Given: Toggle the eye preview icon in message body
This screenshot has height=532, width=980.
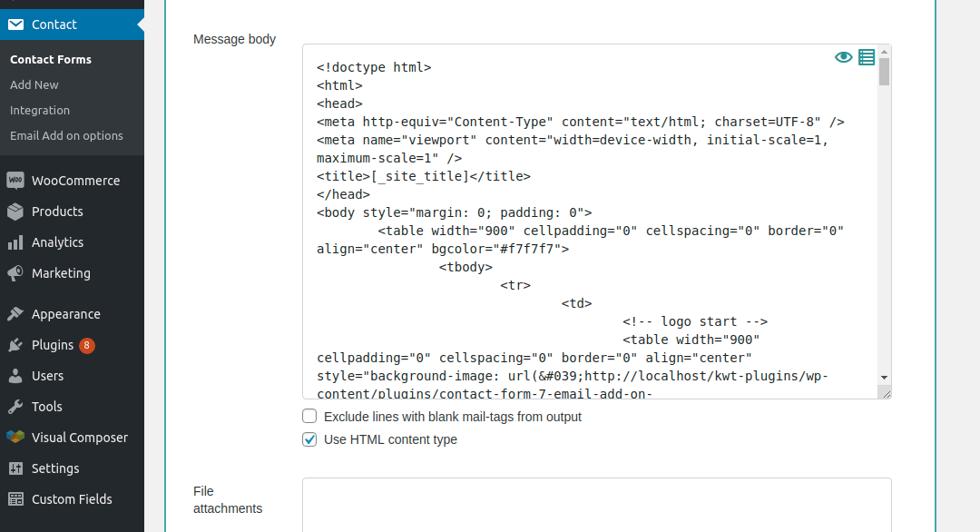Looking at the screenshot, I should coord(843,57).
